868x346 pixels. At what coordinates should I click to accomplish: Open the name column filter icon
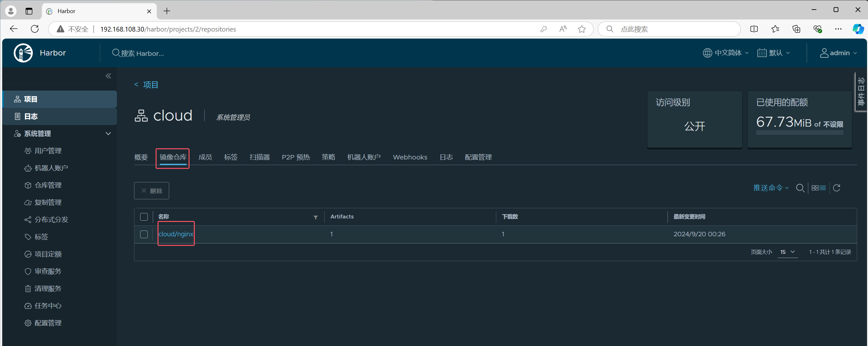[315, 217]
